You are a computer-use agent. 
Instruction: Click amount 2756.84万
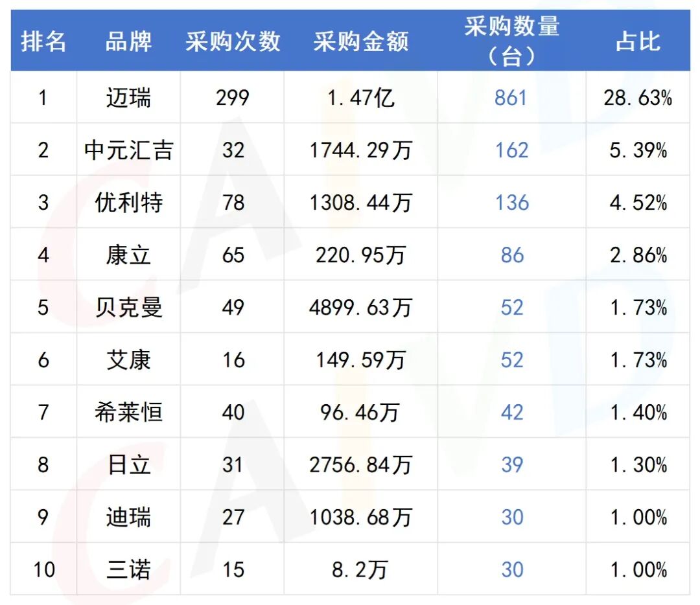[x=361, y=465]
